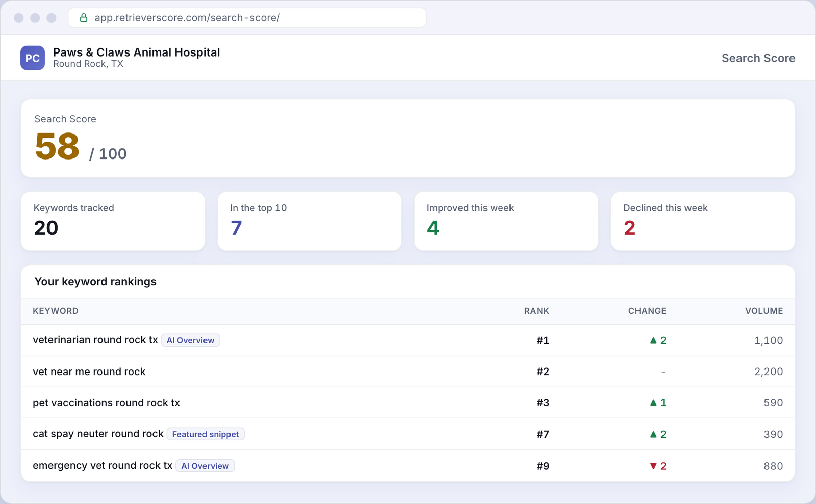Click the 'Paws & Claws Animal Hospital' name
The height and width of the screenshot is (504, 816).
[x=136, y=52]
